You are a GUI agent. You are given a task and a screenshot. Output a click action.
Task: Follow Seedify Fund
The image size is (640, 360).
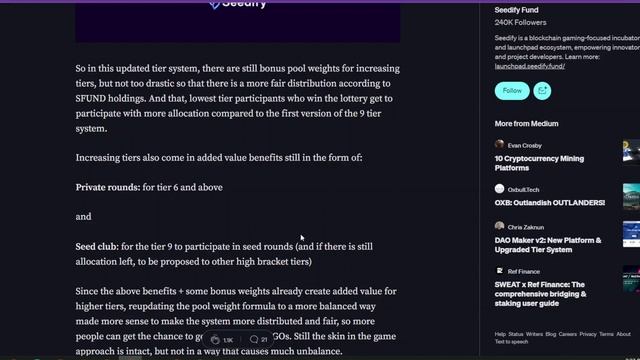click(512, 91)
